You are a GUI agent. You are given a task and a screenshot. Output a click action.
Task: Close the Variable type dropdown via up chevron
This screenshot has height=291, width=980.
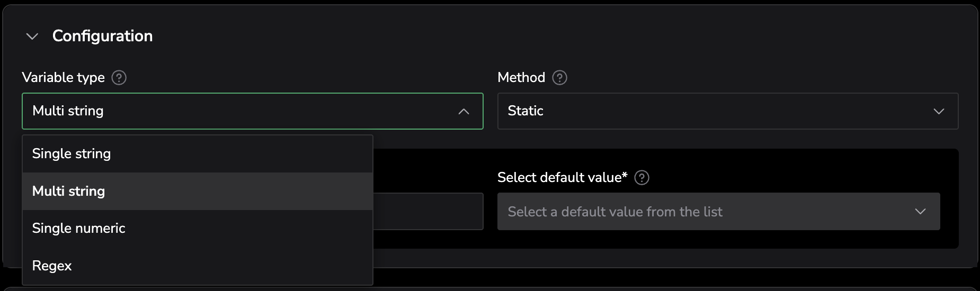[x=464, y=111]
